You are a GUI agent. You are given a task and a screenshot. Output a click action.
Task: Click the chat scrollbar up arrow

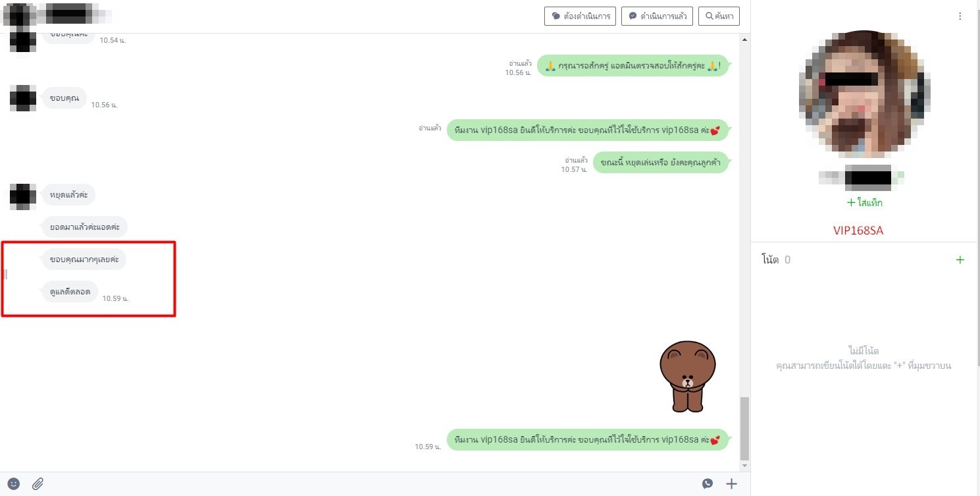click(x=744, y=40)
